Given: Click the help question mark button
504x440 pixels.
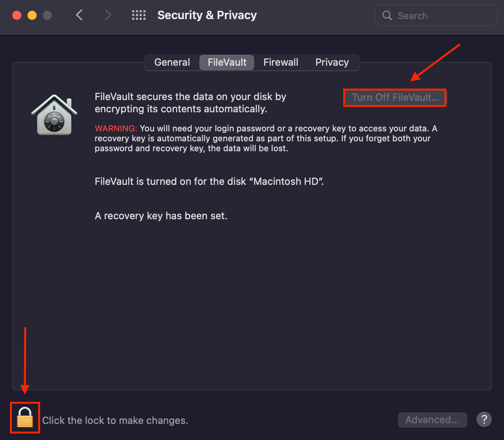Looking at the screenshot, I should (x=484, y=420).
